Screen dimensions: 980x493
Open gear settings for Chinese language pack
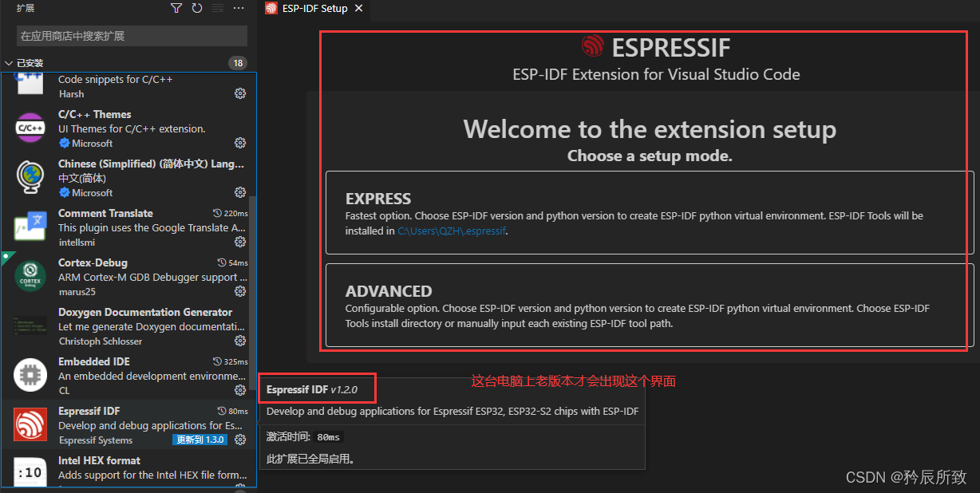click(x=240, y=192)
